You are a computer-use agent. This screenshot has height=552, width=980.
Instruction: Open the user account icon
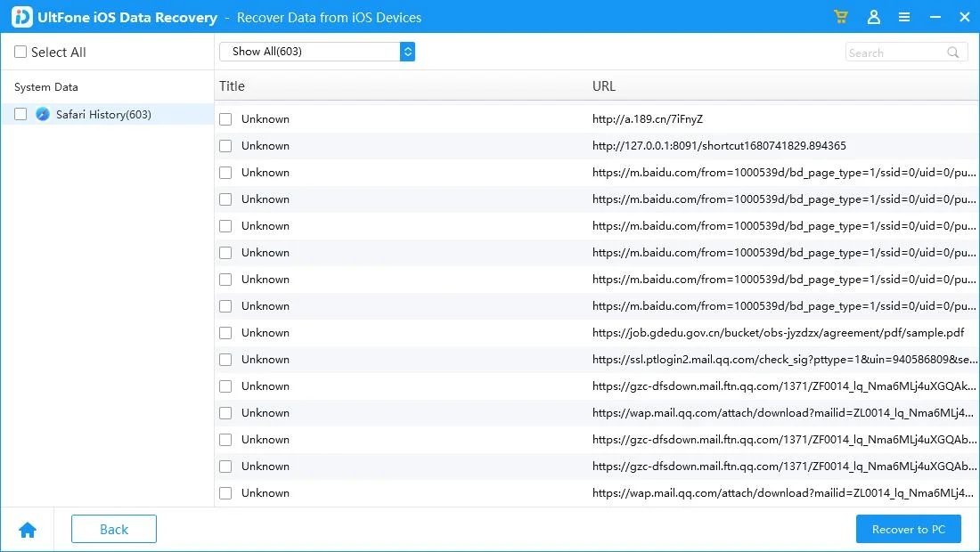[x=873, y=17]
